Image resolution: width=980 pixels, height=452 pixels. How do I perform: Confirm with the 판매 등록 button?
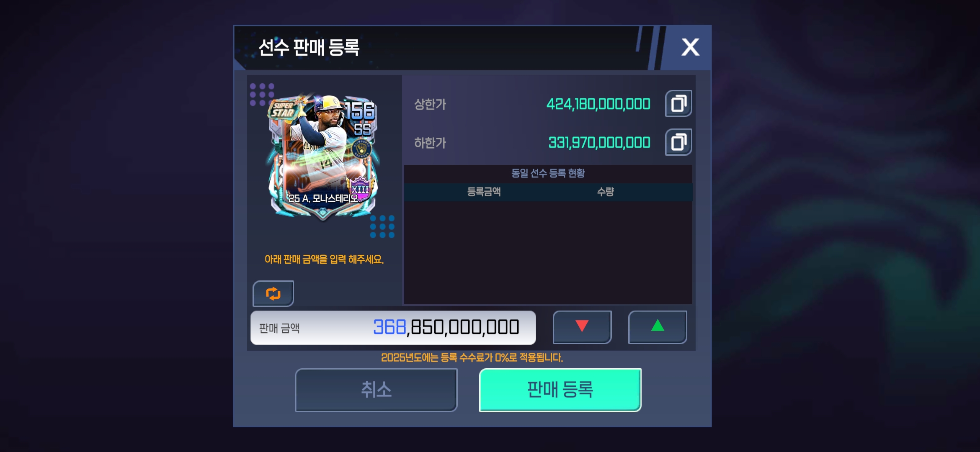pyautogui.click(x=560, y=390)
